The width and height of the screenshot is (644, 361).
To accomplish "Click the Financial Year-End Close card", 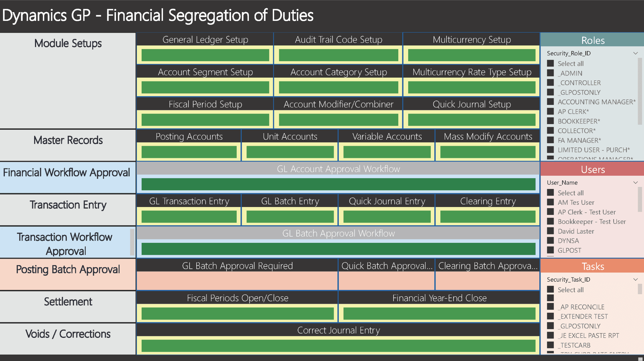I will click(439, 314).
